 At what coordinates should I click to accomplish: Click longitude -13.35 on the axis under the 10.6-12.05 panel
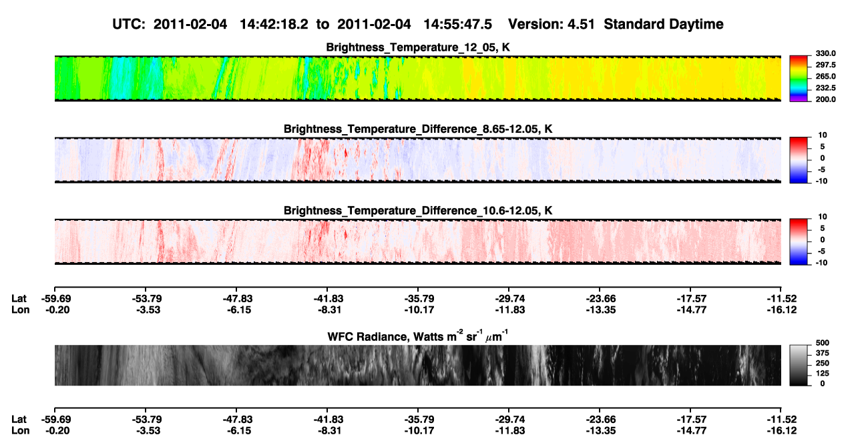(x=600, y=309)
